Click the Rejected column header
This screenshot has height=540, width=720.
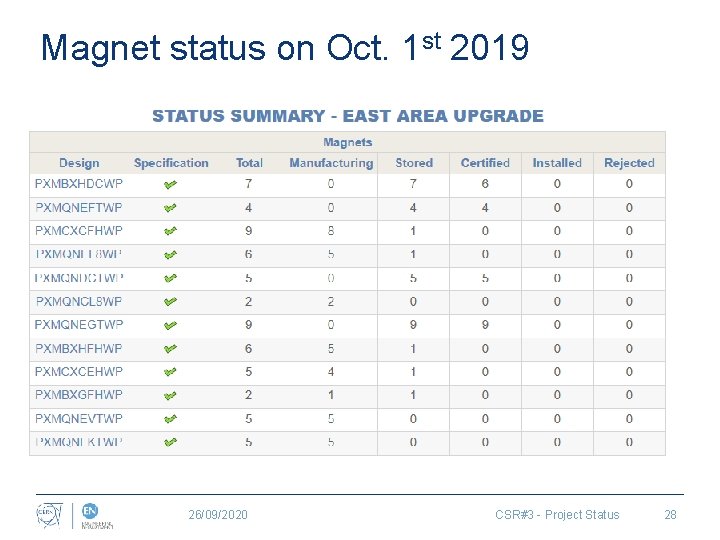coord(629,163)
